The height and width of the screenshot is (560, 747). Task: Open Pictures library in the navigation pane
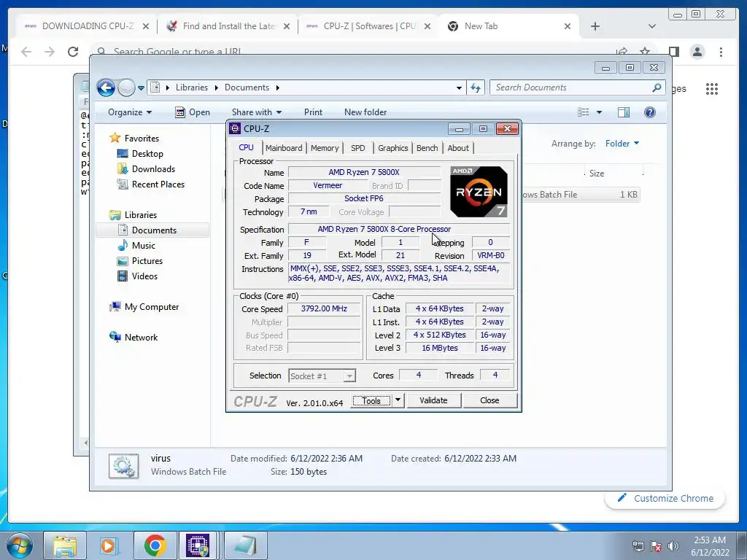pyautogui.click(x=147, y=261)
